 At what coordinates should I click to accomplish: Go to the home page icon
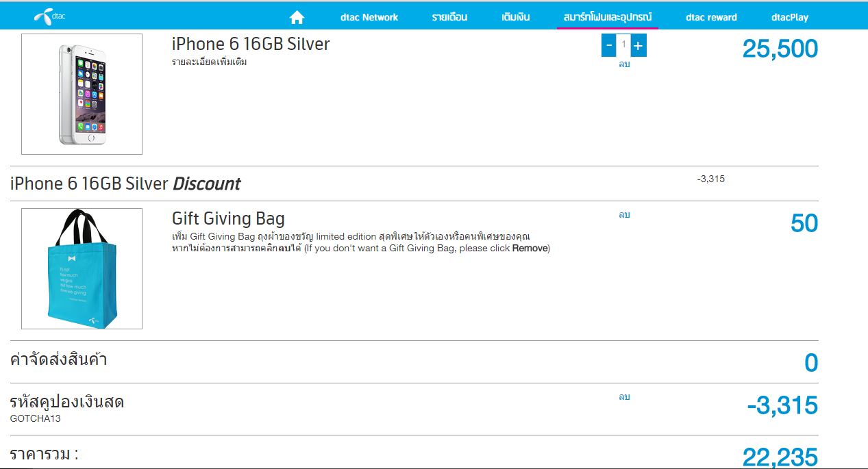297,17
